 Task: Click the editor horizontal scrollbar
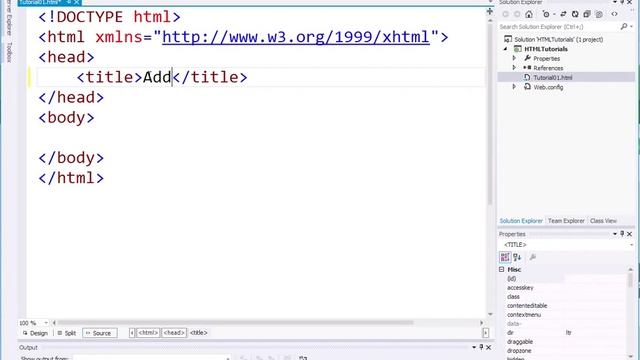[236, 322]
